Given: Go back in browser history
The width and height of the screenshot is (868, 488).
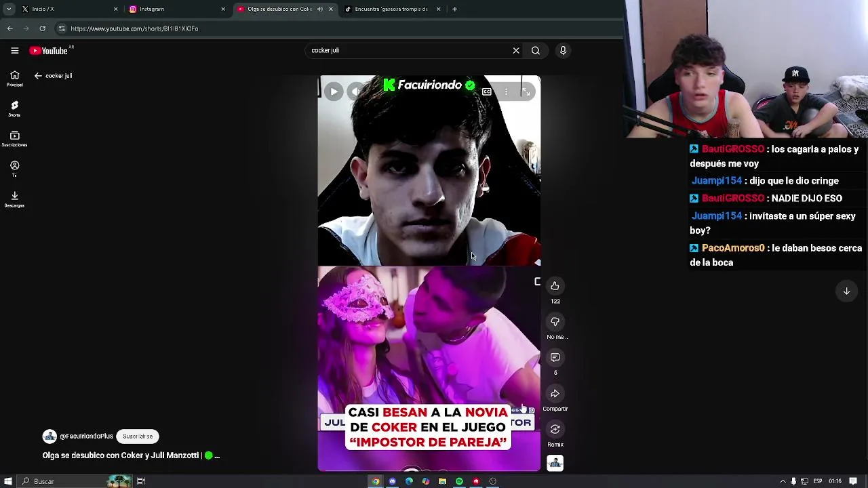Looking at the screenshot, I should [9, 28].
